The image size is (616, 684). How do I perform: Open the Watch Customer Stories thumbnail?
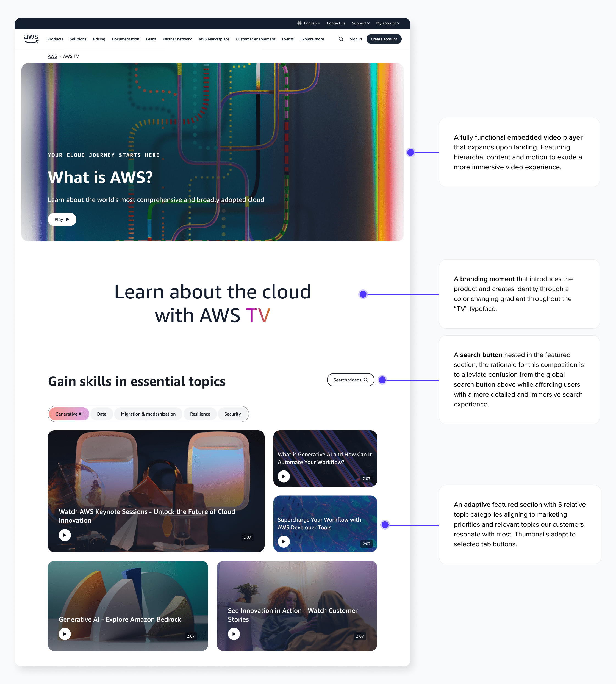pyautogui.click(x=297, y=606)
